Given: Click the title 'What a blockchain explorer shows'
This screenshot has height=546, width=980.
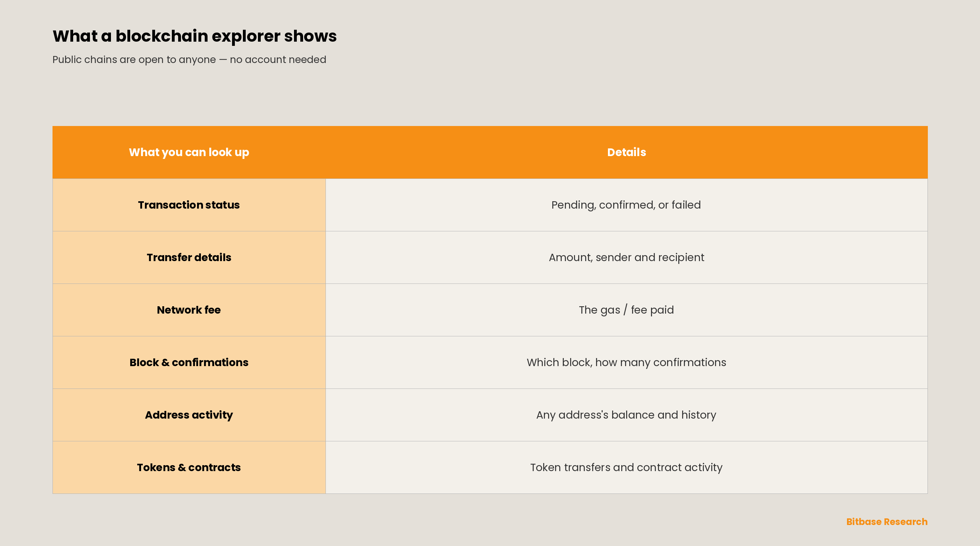Looking at the screenshot, I should (x=194, y=36).
